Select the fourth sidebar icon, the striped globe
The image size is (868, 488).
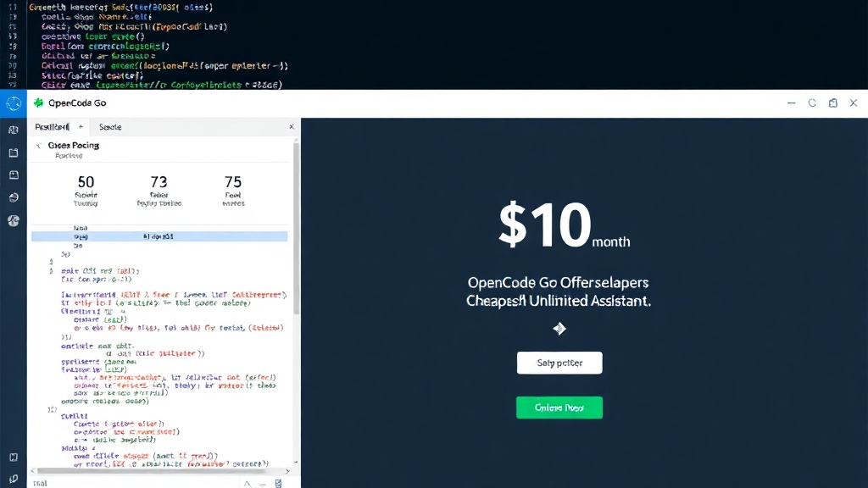coord(14,197)
